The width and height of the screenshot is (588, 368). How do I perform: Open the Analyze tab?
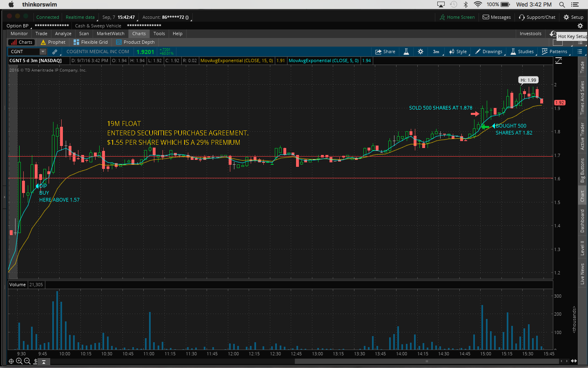pos(63,34)
